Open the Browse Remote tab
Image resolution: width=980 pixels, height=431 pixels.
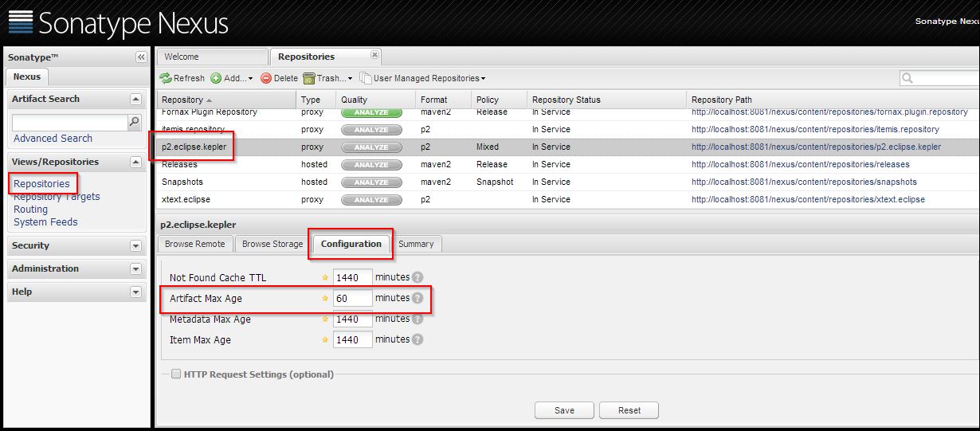pos(196,244)
